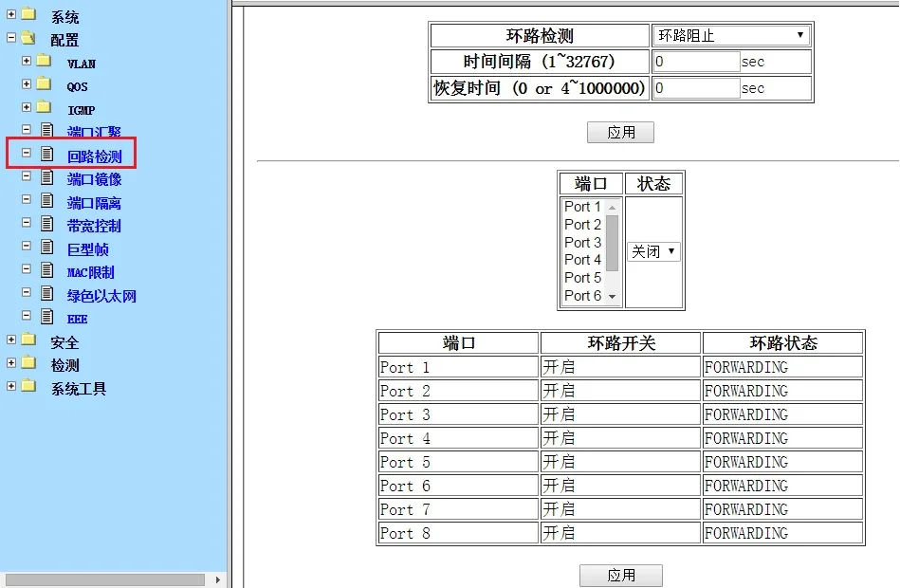Expand the IGMP tree node

pos(27,107)
